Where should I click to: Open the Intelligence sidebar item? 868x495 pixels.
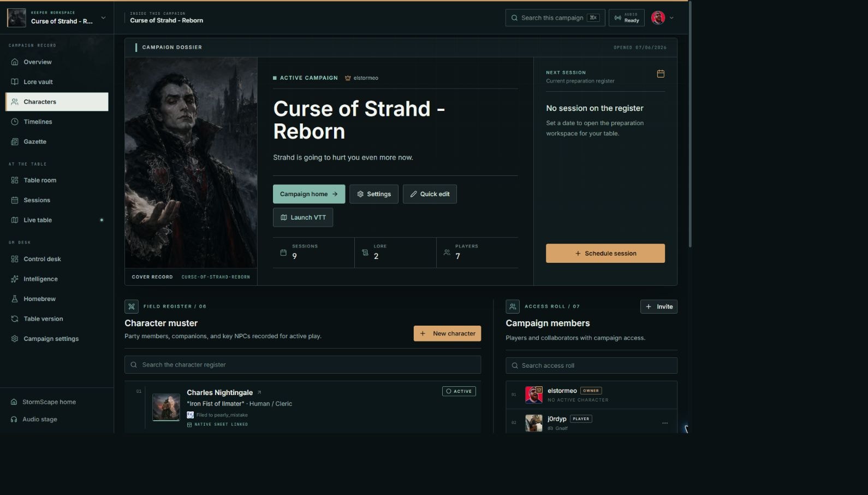(x=57, y=279)
